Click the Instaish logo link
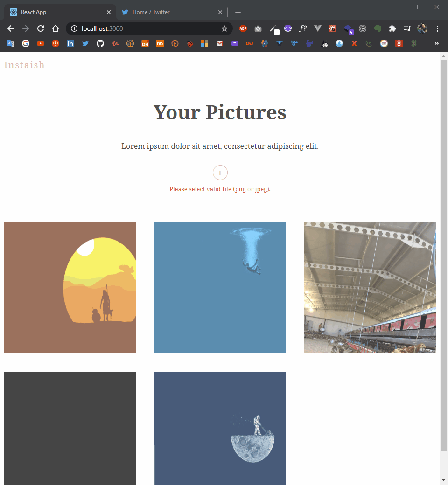Screen dimensions: 448x485 pos(24,65)
